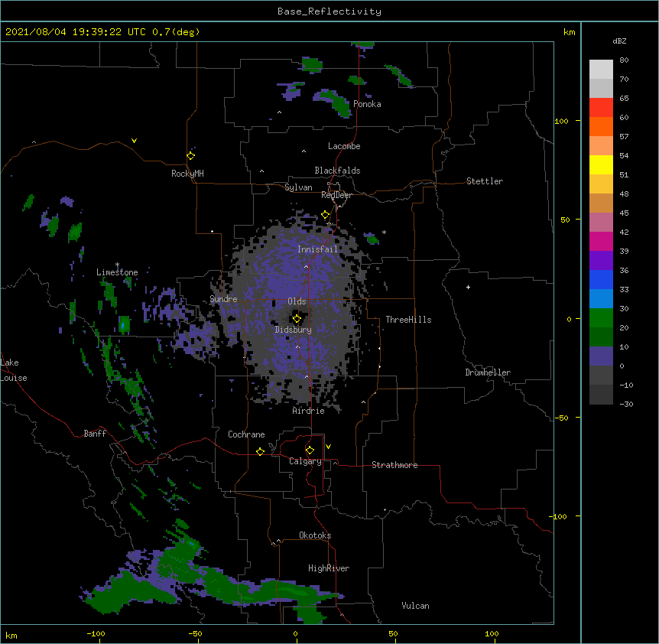Pick the slate purple legend swatch between 10 and 0

[x=601, y=356]
